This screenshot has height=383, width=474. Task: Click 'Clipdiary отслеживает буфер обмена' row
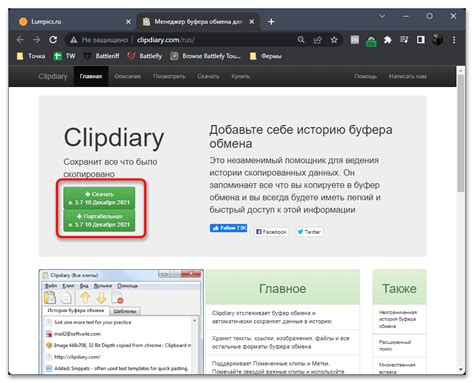(x=282, y=317)
